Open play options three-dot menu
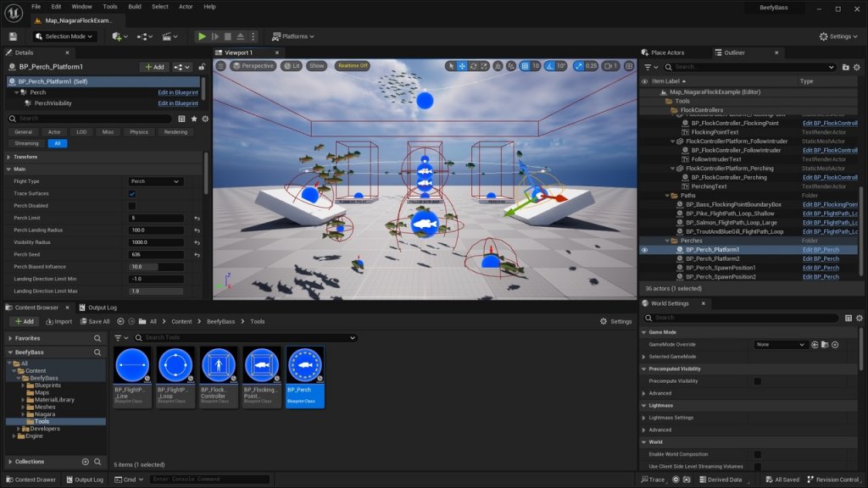The width and height of the screenshot is (868, 488). pyautogui.click(x=253, y=36)
